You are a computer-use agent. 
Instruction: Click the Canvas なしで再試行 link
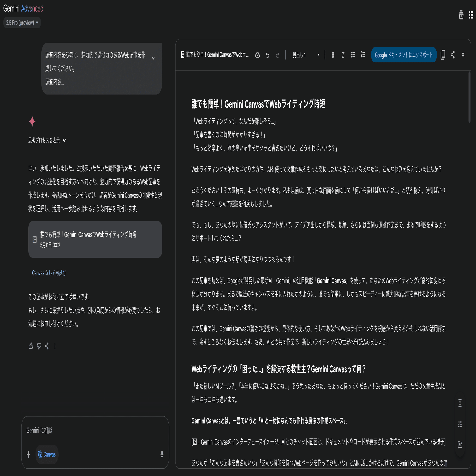coord(49,273)
